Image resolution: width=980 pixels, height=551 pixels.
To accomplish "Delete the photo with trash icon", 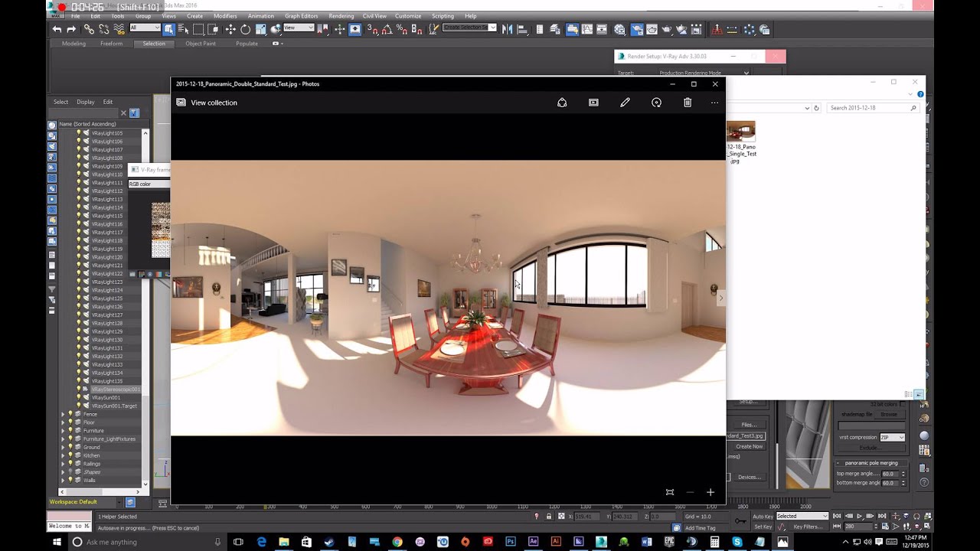I will coord(688,103).
